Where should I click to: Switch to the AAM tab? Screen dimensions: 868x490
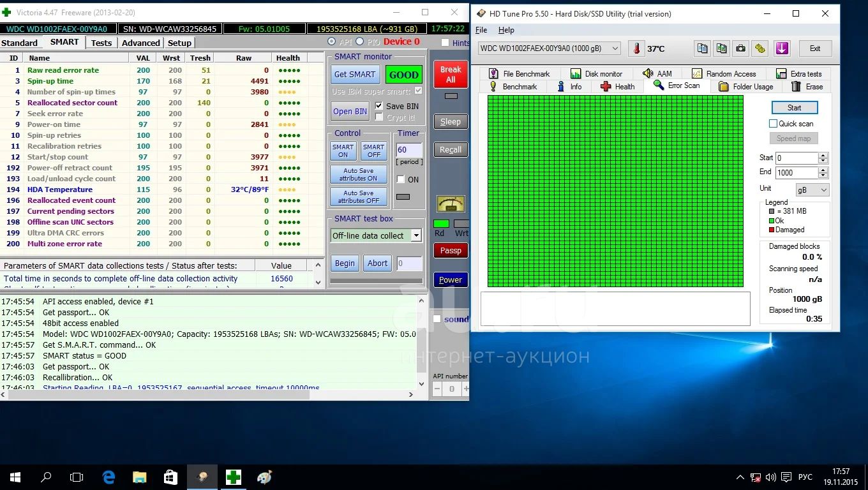point(657,73)
